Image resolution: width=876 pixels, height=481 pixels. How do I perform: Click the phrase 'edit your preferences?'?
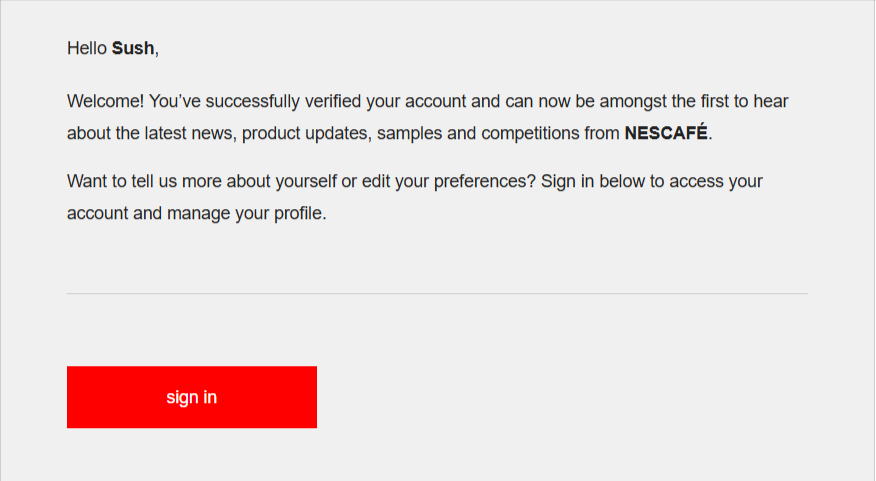click(449, 181)
